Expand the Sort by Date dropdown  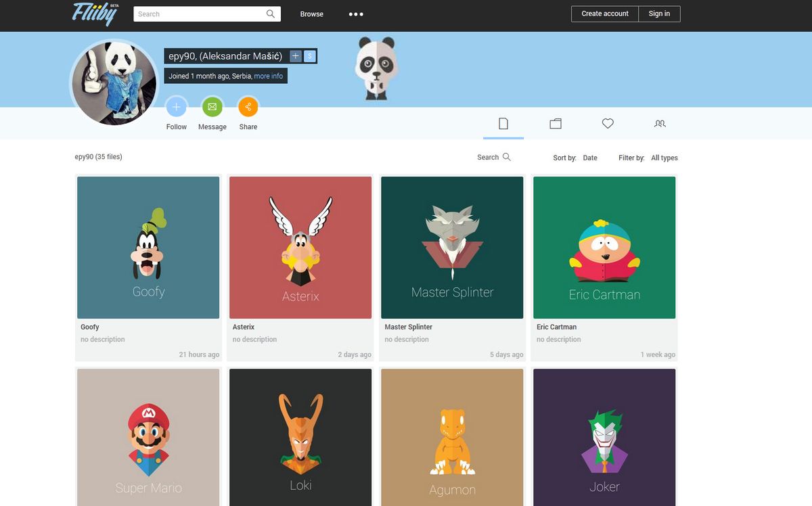[x=589, y=158]
